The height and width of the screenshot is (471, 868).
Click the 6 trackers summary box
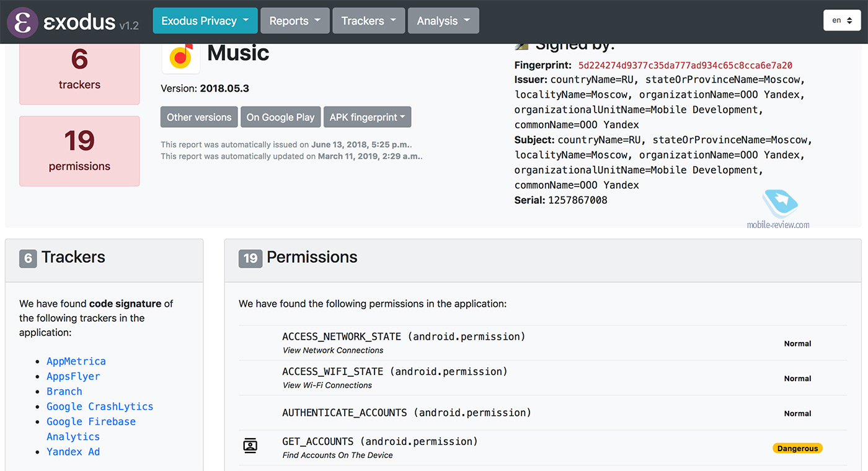[x=79, y=74]
